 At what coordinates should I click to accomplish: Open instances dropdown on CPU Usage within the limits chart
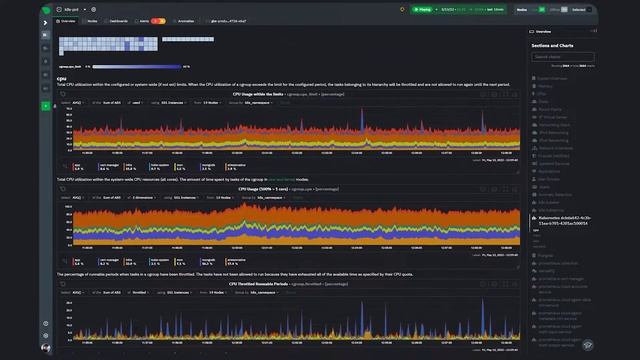point(173,103)
